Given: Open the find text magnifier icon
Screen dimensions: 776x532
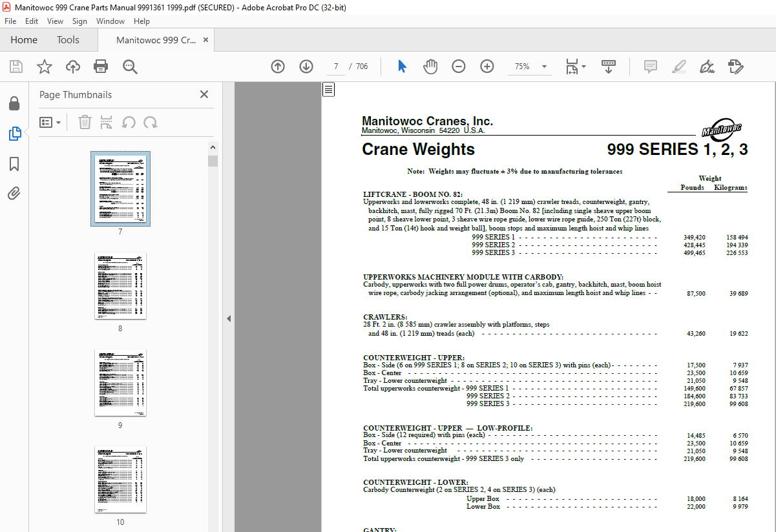Looking at the screenshot, I should (130, 66).
